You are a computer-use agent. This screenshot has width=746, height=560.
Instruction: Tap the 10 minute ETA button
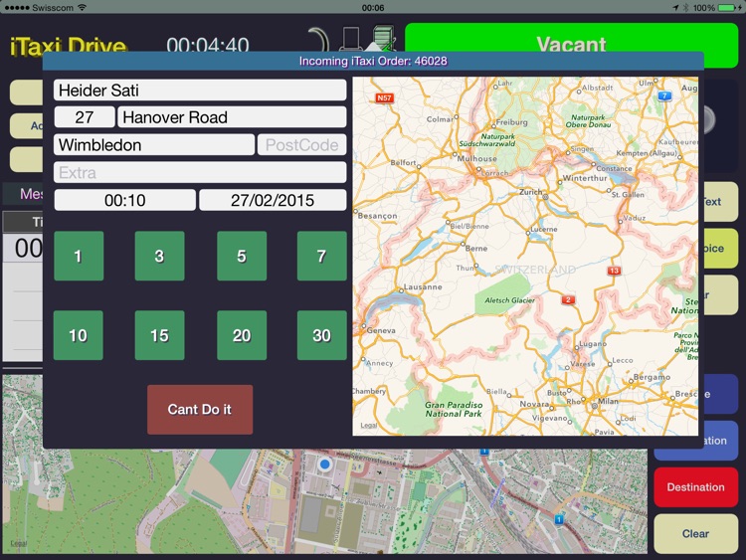click(x=79, y=335)
